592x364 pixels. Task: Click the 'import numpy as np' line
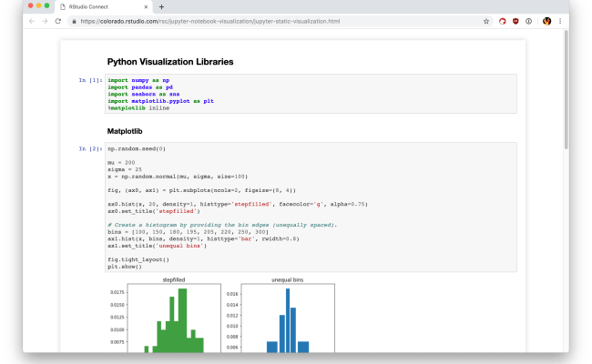138,80
